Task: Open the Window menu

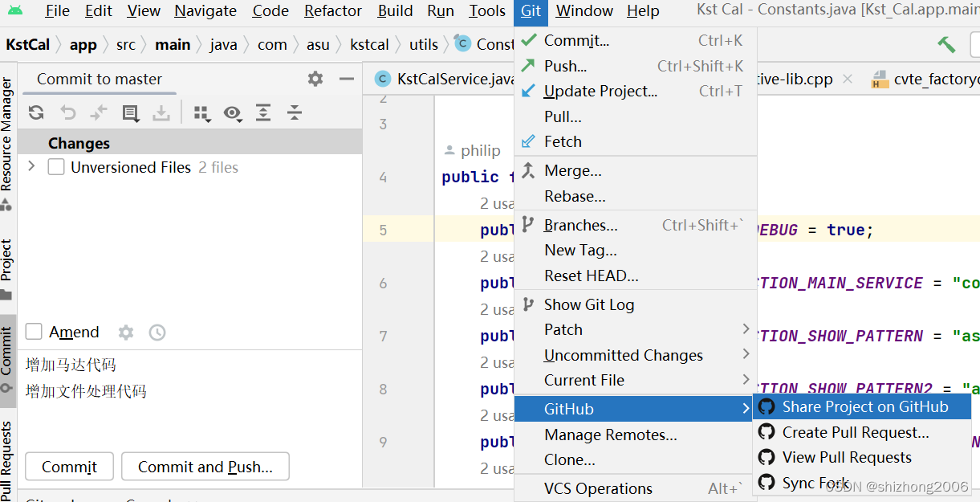Action: (584, 11)
